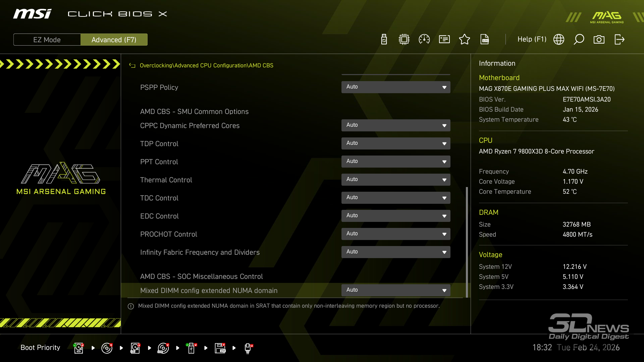Open the LOG file icon
This screenshot has height=362, width=644.
tap(485, 40)
